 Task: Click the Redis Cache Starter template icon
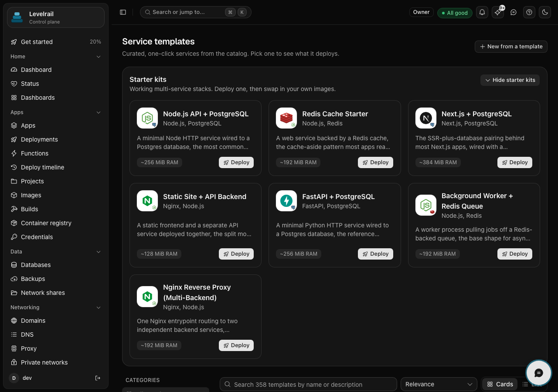(x=286, y=118)
